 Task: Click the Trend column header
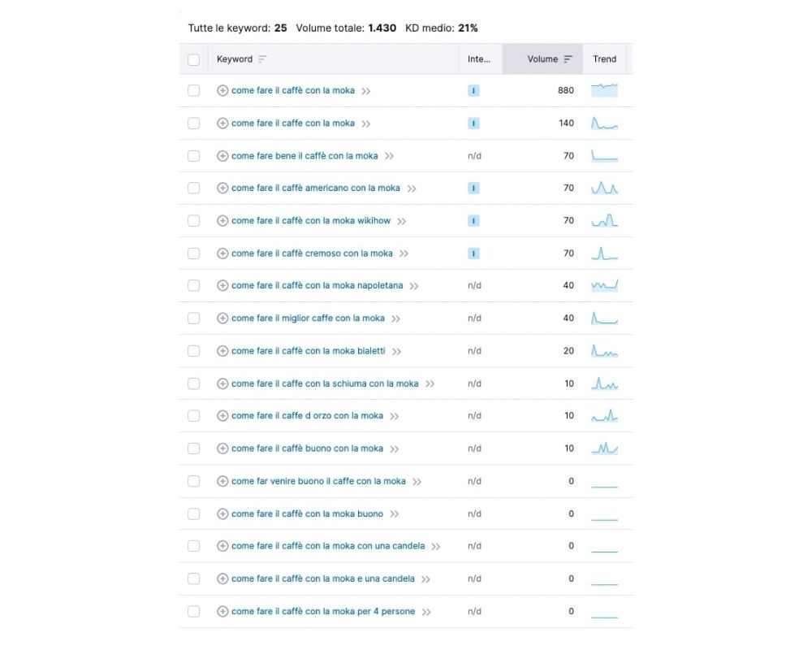[x=604, y=59]
